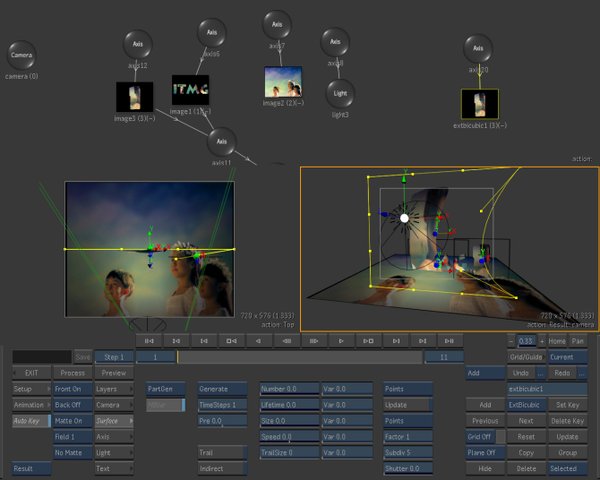The height and width of the screenshot is (480, 600).
Task: Open the Surface menu
Action: click(112, 421)
